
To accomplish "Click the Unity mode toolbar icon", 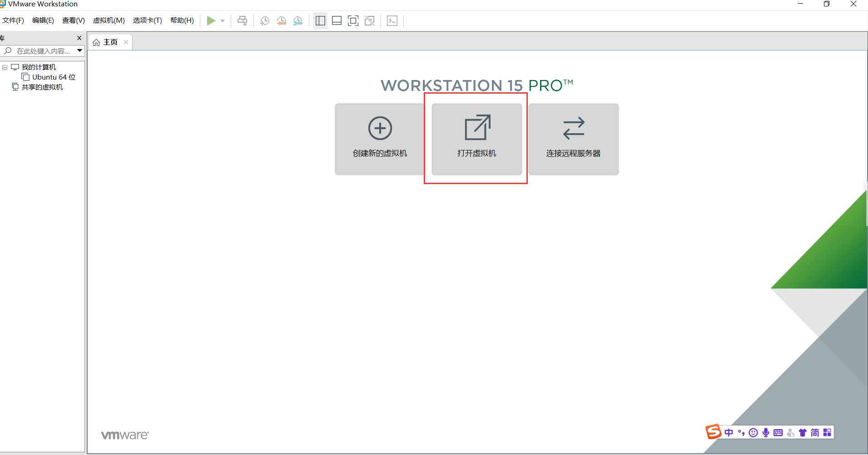I will [x=370, y=20].
